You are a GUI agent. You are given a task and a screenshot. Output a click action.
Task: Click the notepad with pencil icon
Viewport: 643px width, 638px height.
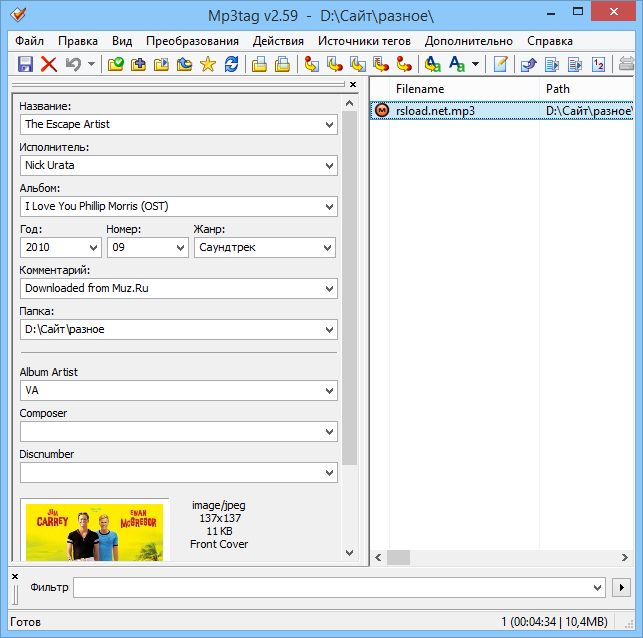tap(500, 64)
